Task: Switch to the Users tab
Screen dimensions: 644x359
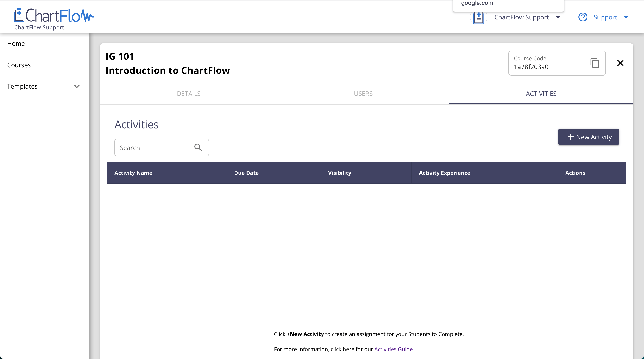Action: coord(363,94)
